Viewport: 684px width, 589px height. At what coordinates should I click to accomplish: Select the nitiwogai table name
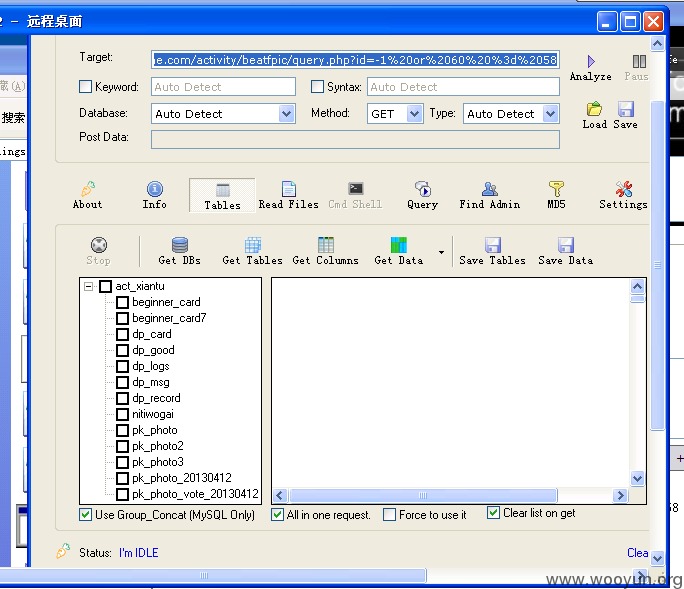tap(153, 414)
